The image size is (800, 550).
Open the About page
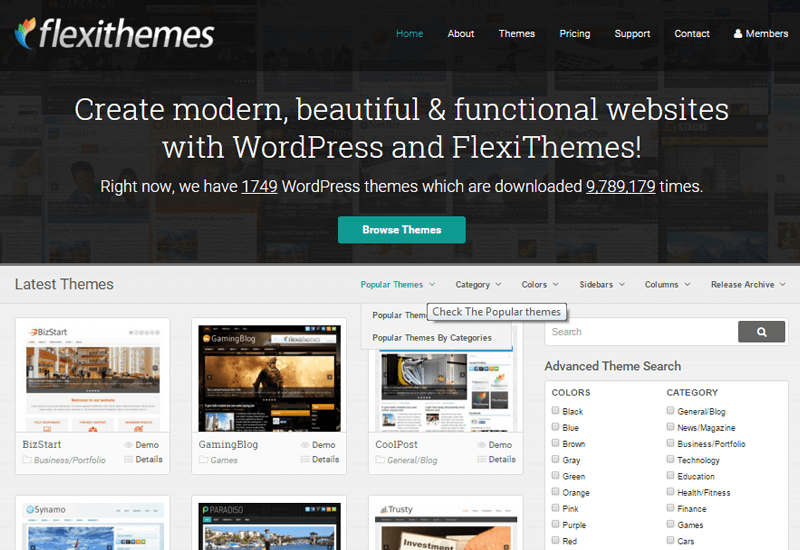(x=461, y=34)
